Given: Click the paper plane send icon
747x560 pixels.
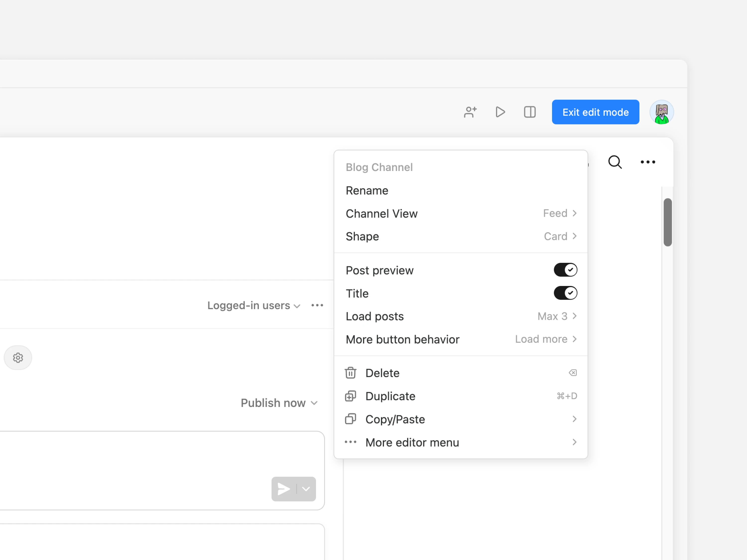Looking at the screenshot, I should click(284, 489).
